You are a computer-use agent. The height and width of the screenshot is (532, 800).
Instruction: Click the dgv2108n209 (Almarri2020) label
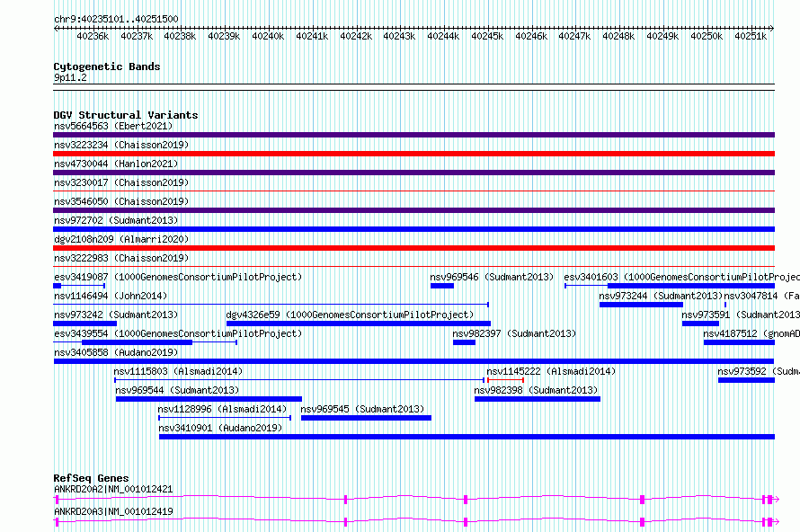point(121,239)
